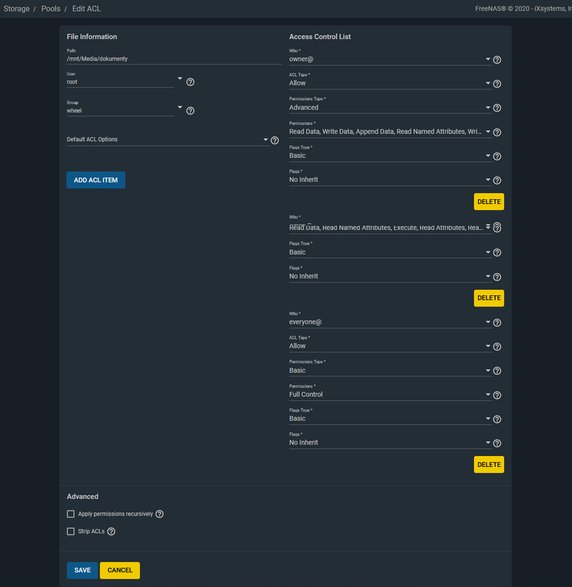
Task: Go to Pools in the breadcrumb
Action: [51, 9]
